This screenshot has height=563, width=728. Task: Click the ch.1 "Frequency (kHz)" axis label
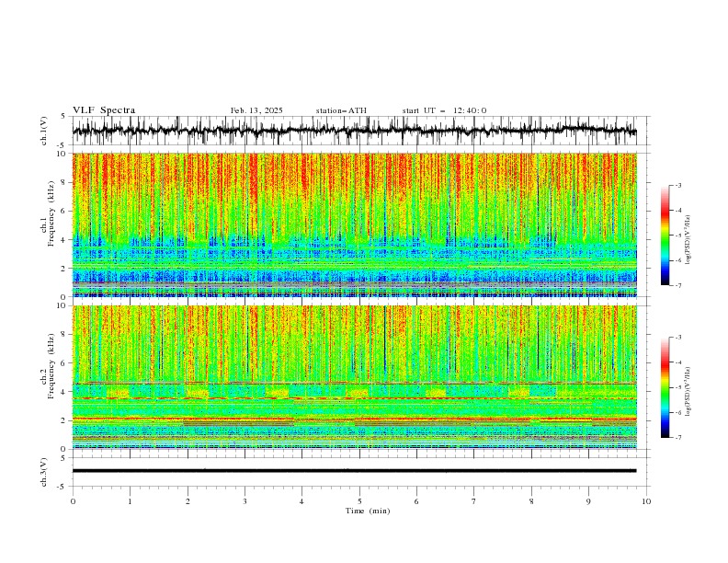pyautogui.click(x=51, y=213)
